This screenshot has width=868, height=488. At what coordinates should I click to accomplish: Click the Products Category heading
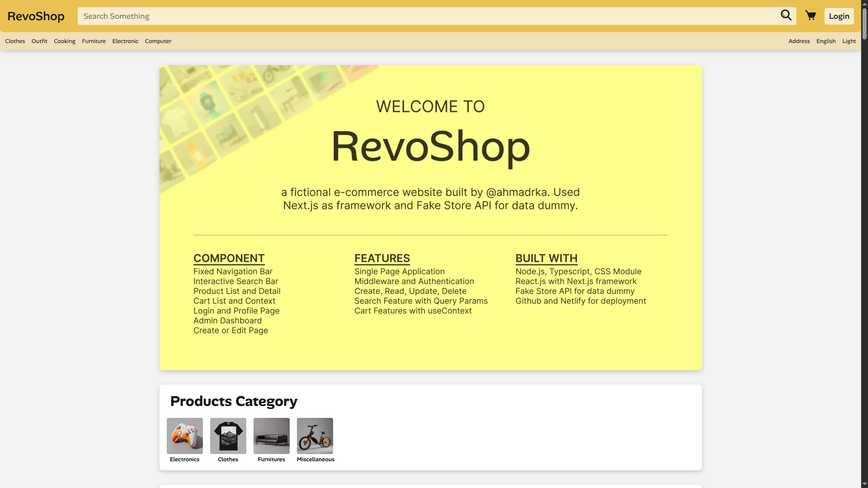point(234,401)
